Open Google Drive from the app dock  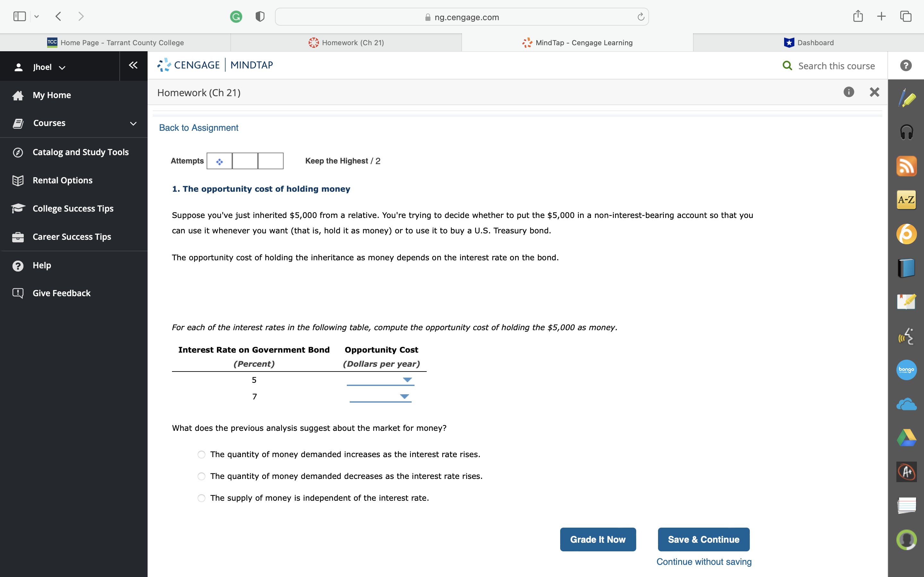coord(906,437)
